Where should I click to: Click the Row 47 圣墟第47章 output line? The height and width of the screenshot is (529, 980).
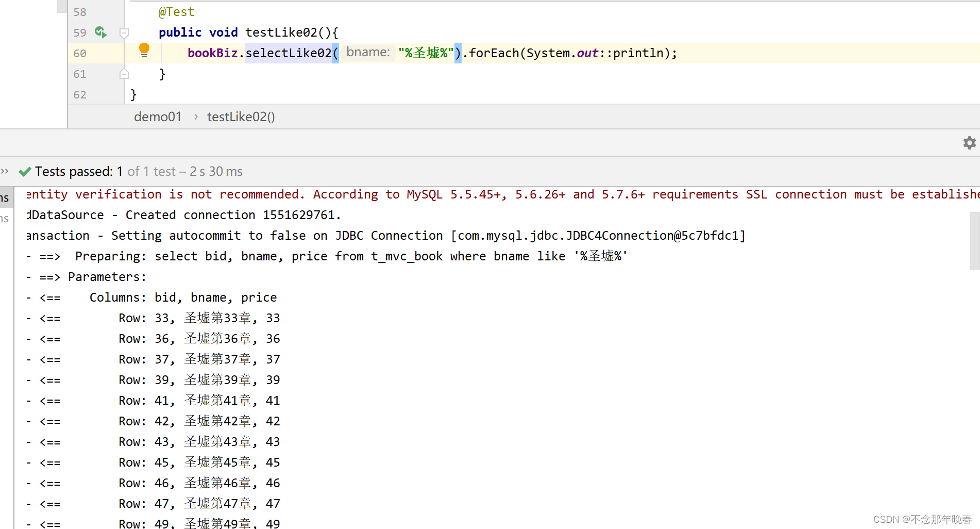point(153,504)
